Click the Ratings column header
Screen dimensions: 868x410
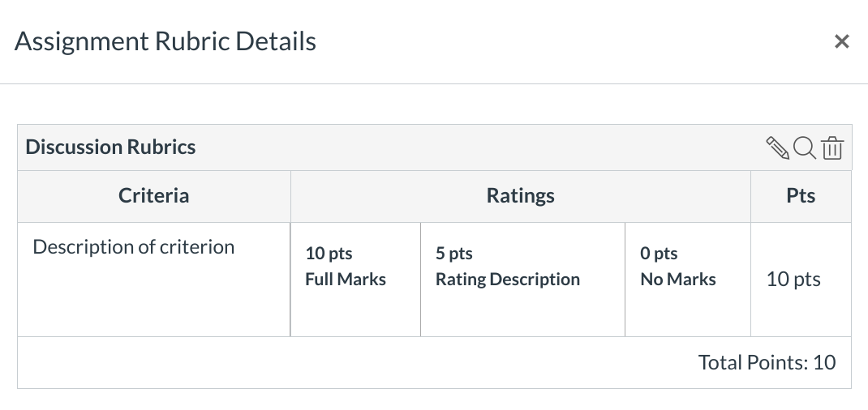click(520, 195)
